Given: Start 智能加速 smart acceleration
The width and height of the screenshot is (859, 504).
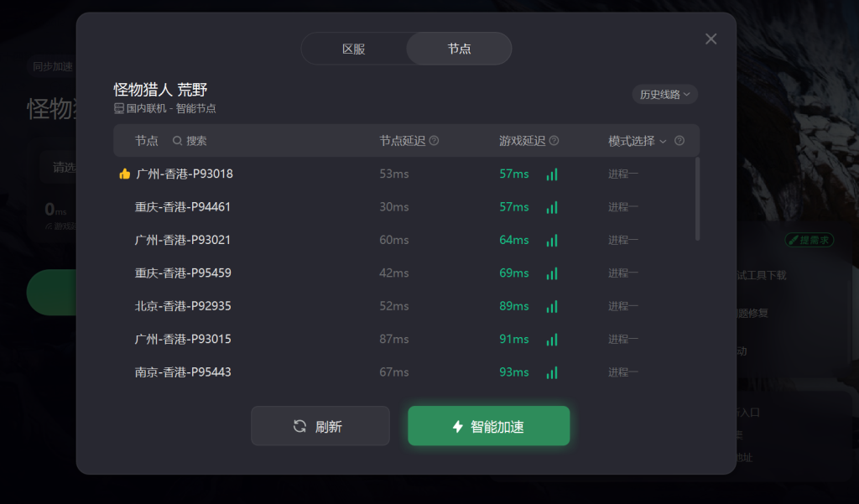Looking at the screenshot, I should (489, 426).
